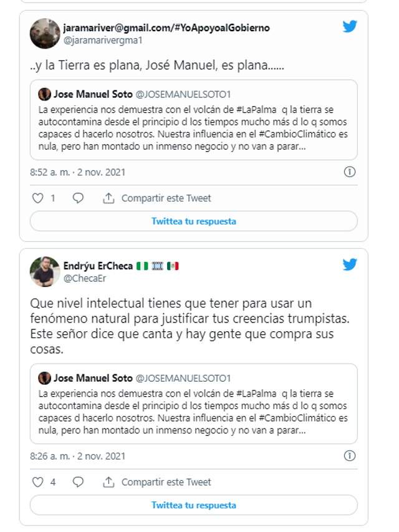
Task: Click the Endrýu ErCheca profile avatar
Action: pos(45,272)
